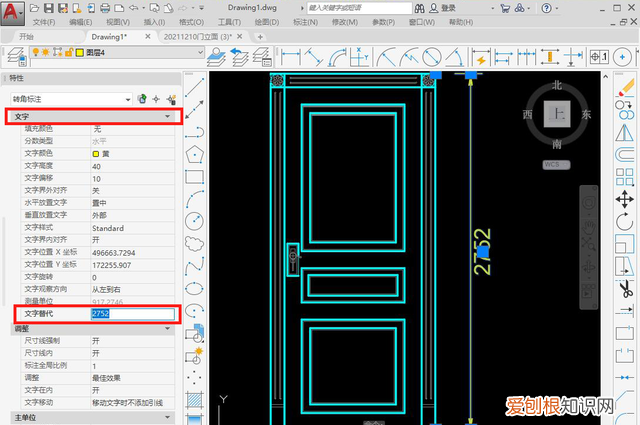This screenshot has width=640, height=425.
Task: Add a new drawing tab
Action: pyautogui.click(x=260, y=37)
